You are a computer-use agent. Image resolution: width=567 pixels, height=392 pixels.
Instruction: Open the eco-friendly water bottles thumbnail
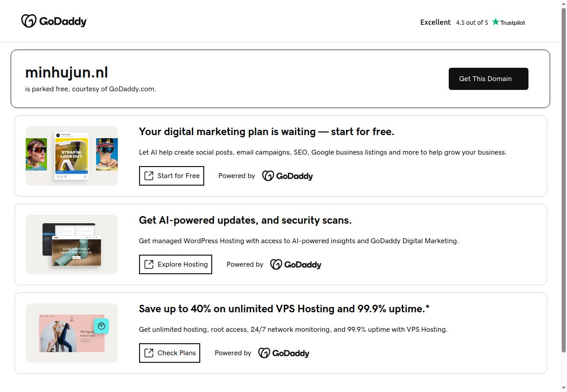72,245
